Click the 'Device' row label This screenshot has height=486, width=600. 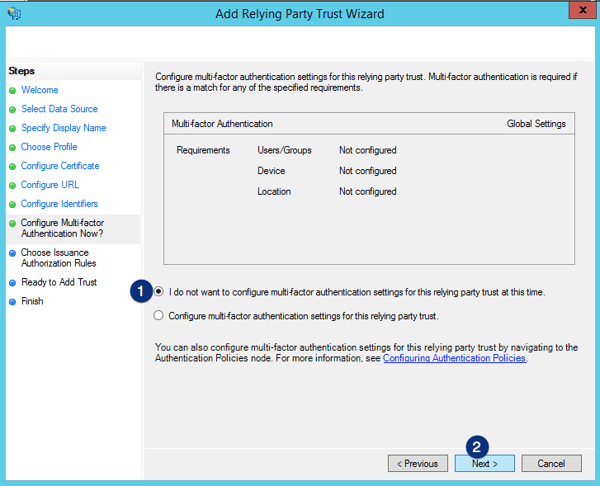click(271, 171)
